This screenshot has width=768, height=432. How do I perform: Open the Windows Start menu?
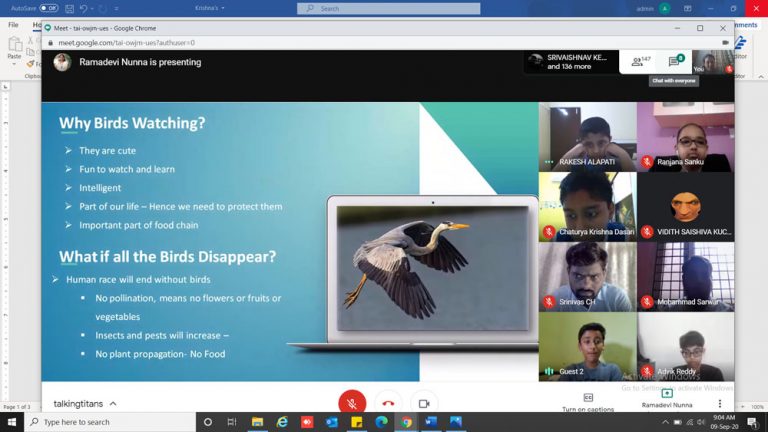tap(10, 423)
